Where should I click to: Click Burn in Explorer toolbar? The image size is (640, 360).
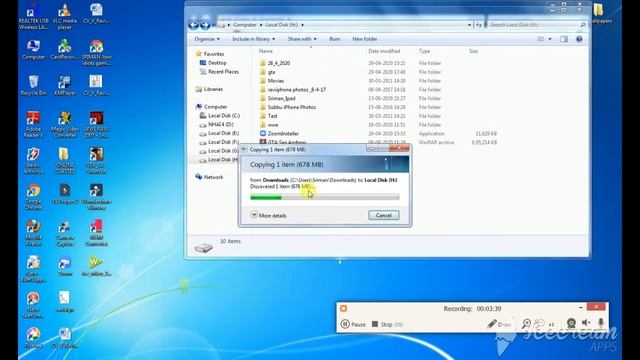(335, 39)
